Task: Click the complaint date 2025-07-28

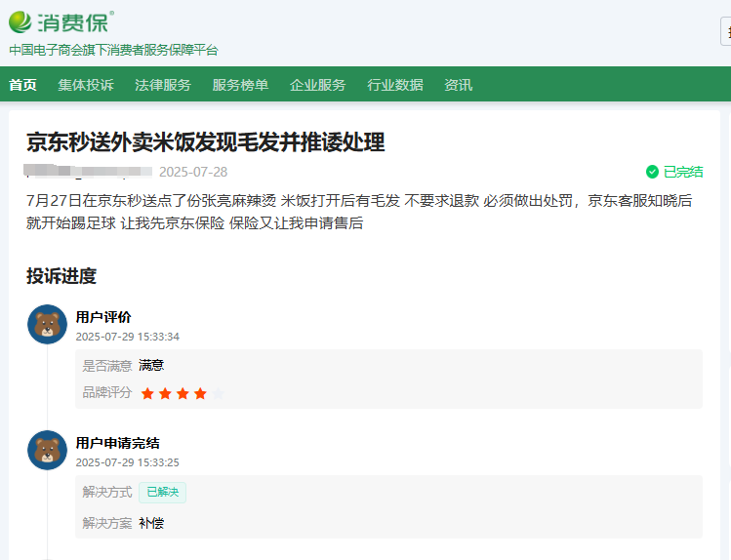Action: tap(193, 172)
